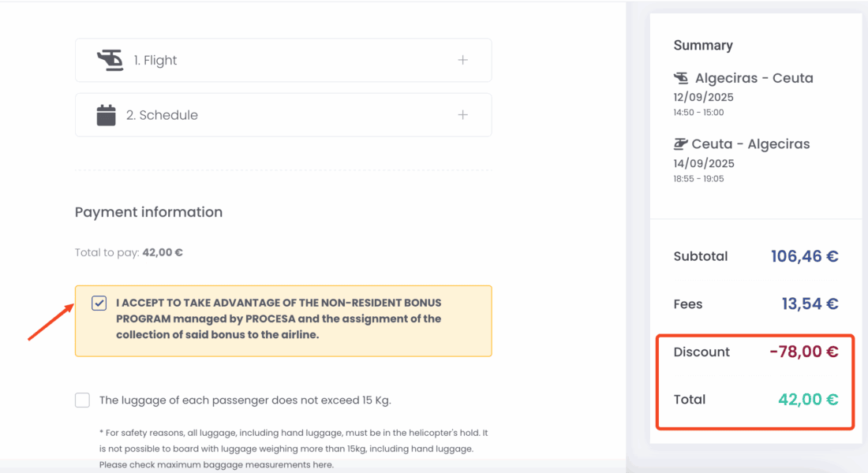Viewport: 868px width, 473px height.
Task: Select the Algeciras - Ceuta route title
Action: coord(754,78)
